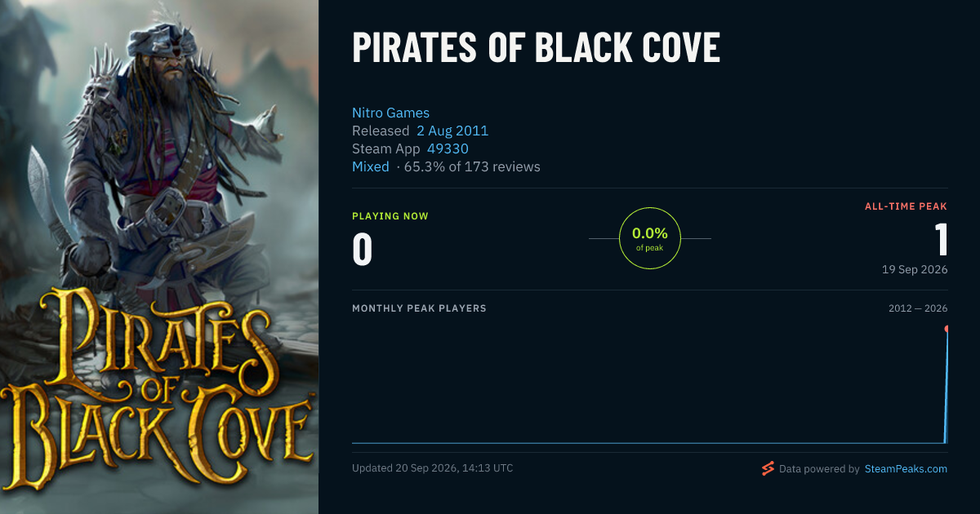Click the Pirates of Black Cove cover art

[159, 257]
